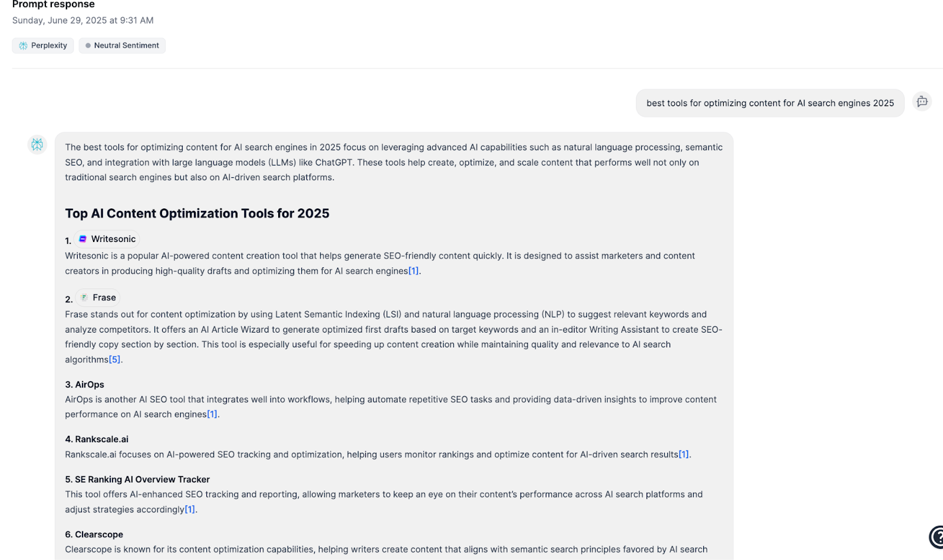Click the 4. Rankscale.ai heading
This screenshot has width=943, height=560.
97,439
